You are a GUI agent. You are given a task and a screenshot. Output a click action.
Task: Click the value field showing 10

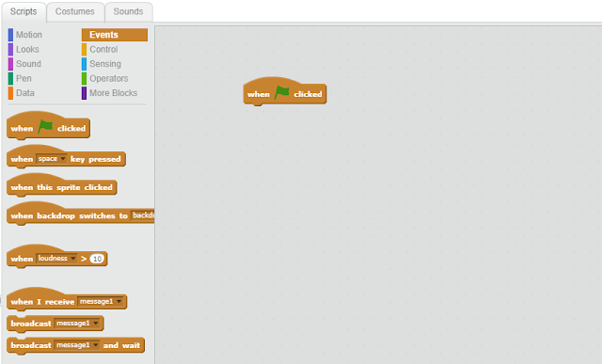click(97, 259)
